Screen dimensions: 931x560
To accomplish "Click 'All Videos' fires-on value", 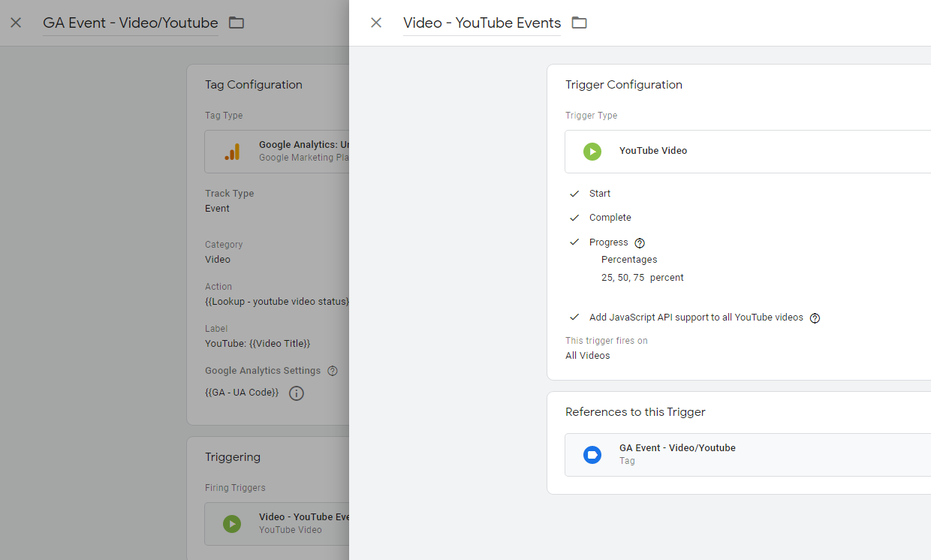I will (588, 356).
